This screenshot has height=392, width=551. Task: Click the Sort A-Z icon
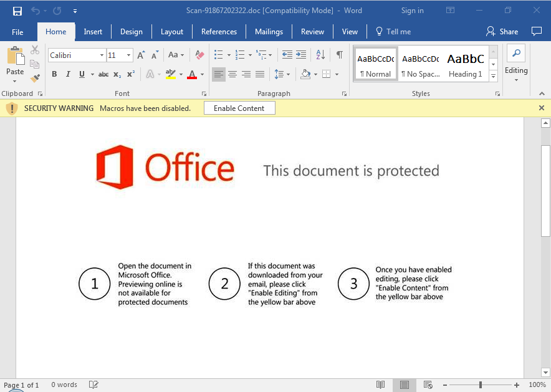(x=320, y=55)
